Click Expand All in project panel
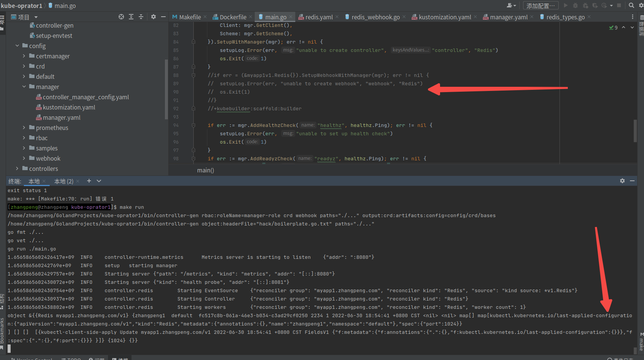The image size is (644, 360). pyautogui.click(x=131, y=17)
